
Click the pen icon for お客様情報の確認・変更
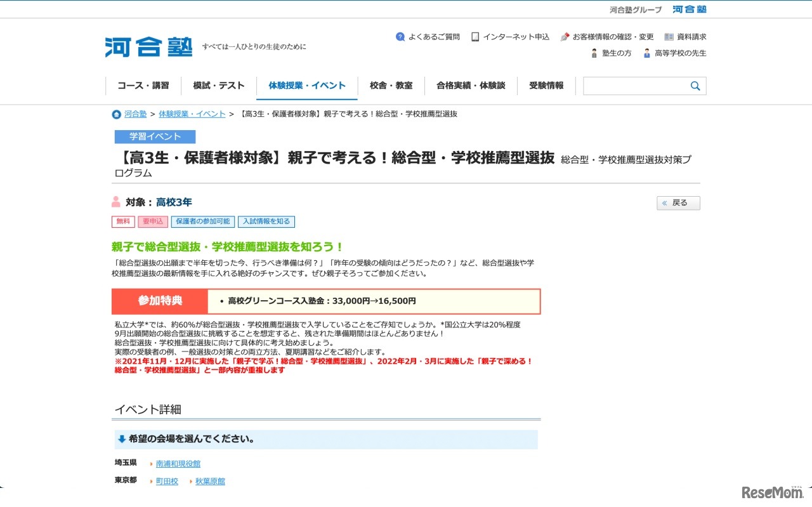click(x=564, y=37)
